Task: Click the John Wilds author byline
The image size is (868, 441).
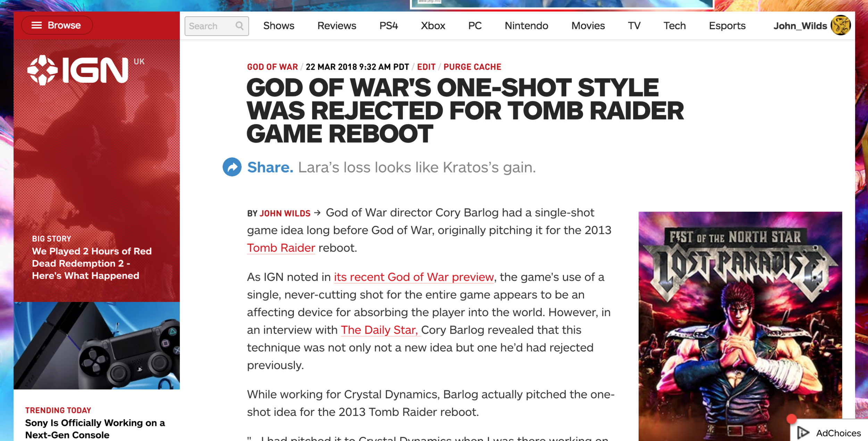Action: point(285,213)
